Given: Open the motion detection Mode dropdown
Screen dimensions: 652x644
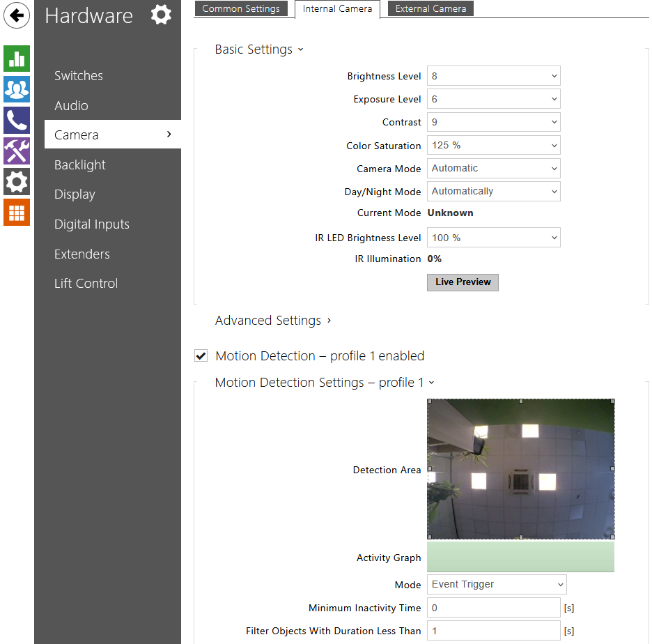Looking at the screenshot, I should (497, 585).
